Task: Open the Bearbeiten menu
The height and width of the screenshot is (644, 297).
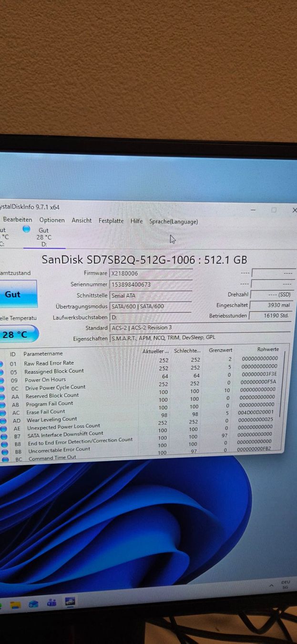Action: coord(18,220)
